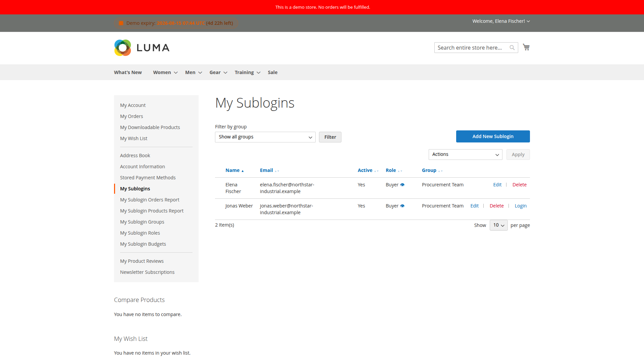Open My Wish List in sidebar
This screenshot has width=644, height=362.
[133, 138]
